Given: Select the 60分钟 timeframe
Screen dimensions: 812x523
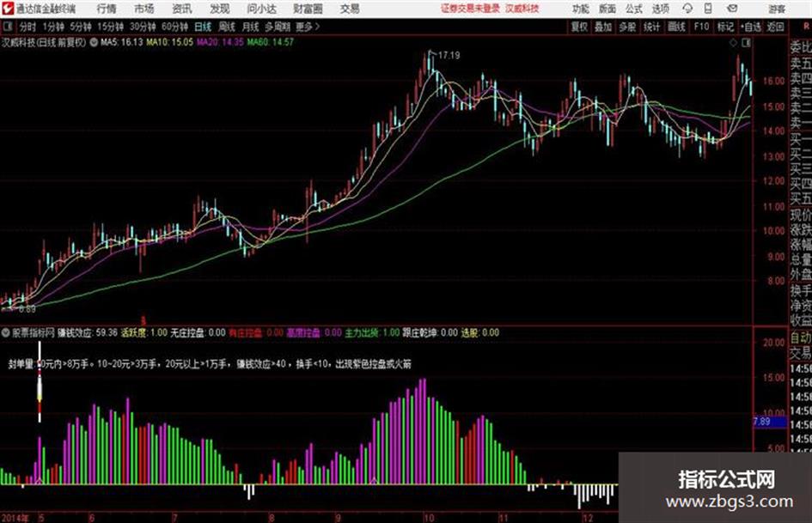Looking at the screenshot, I should 174,27.
